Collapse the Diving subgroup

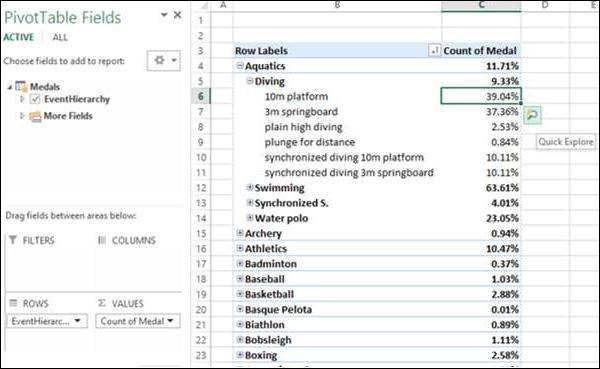[x=249, y=81]
